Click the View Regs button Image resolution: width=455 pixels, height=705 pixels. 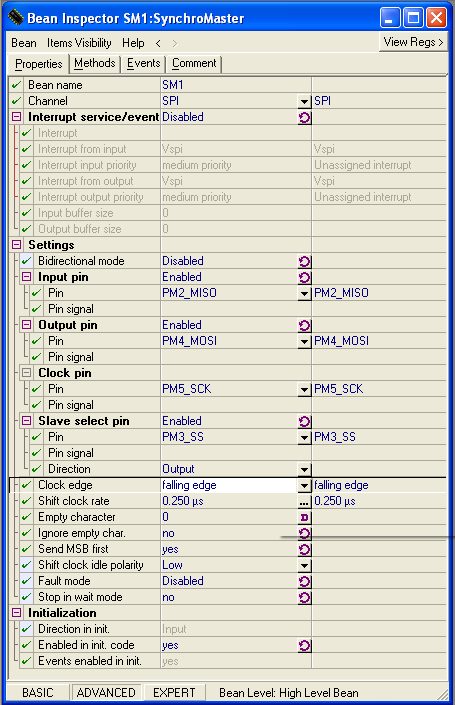pos(414,42)
